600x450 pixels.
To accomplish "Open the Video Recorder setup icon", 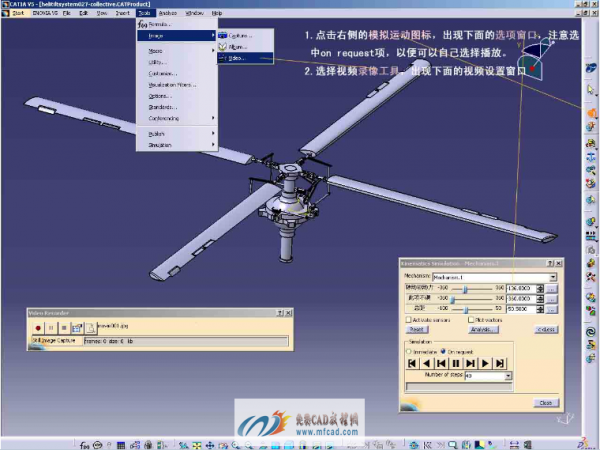I will tap(77, 327).
